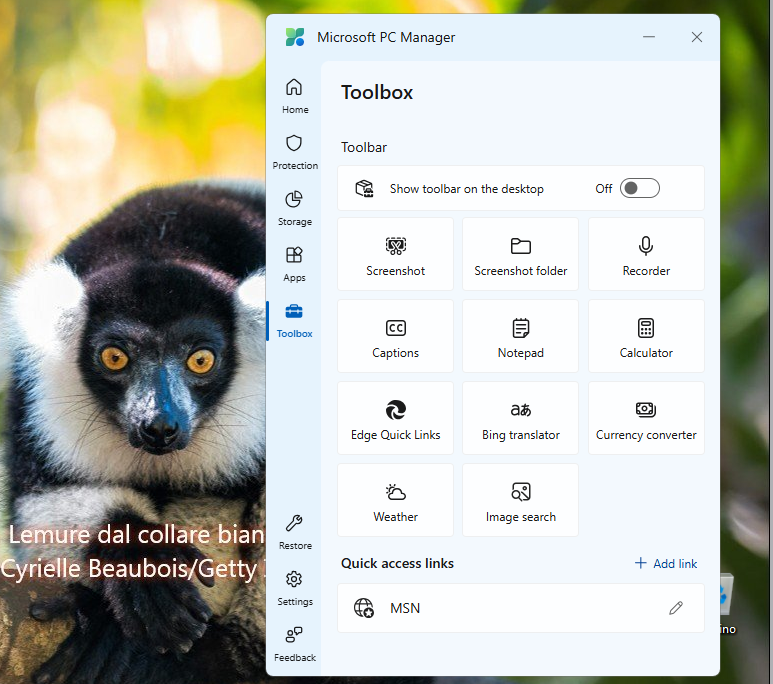Click the toolbar desktop icon beside Show toolbar
The image size is (773, 684).
(x=365, y=188)
